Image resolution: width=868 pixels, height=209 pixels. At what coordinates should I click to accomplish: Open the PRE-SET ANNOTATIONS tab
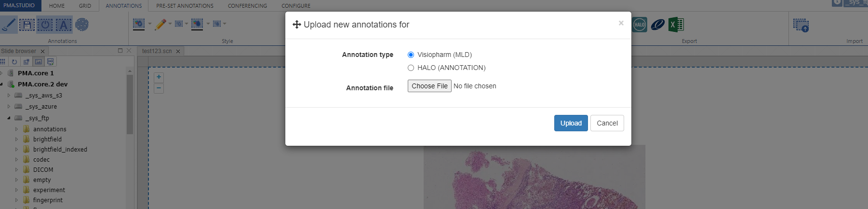click(x=185, y=6)
